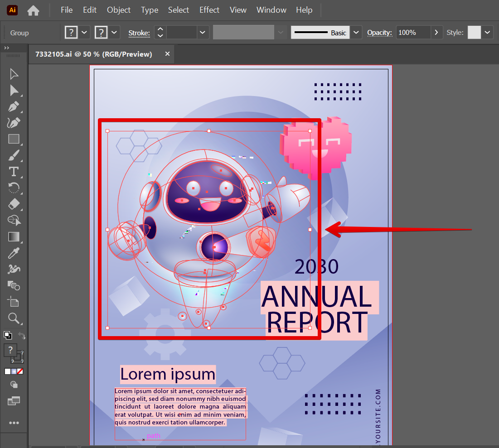
Task: Set fill to None with red-slash box
Action: coord(20,371)
